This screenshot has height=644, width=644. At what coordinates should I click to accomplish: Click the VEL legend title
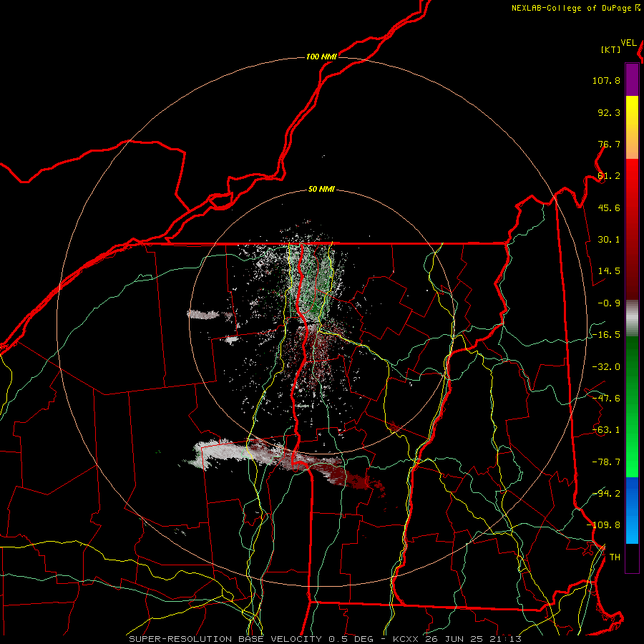628,43
